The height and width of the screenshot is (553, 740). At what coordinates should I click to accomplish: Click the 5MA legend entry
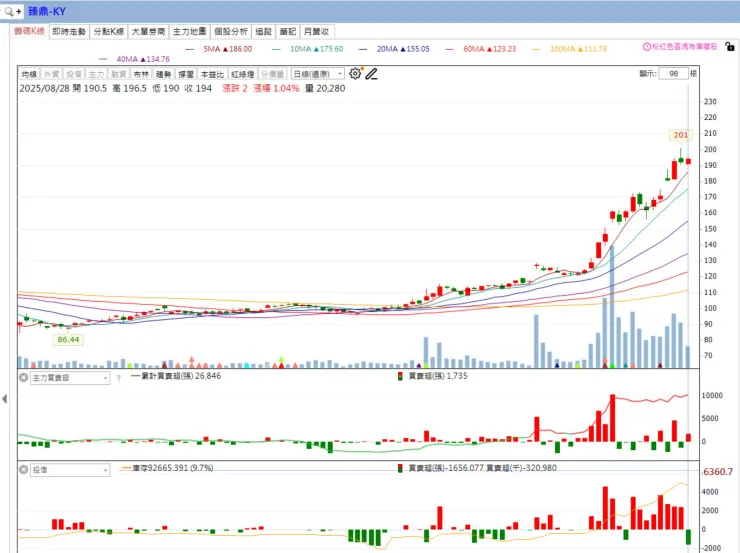[219, 49]
